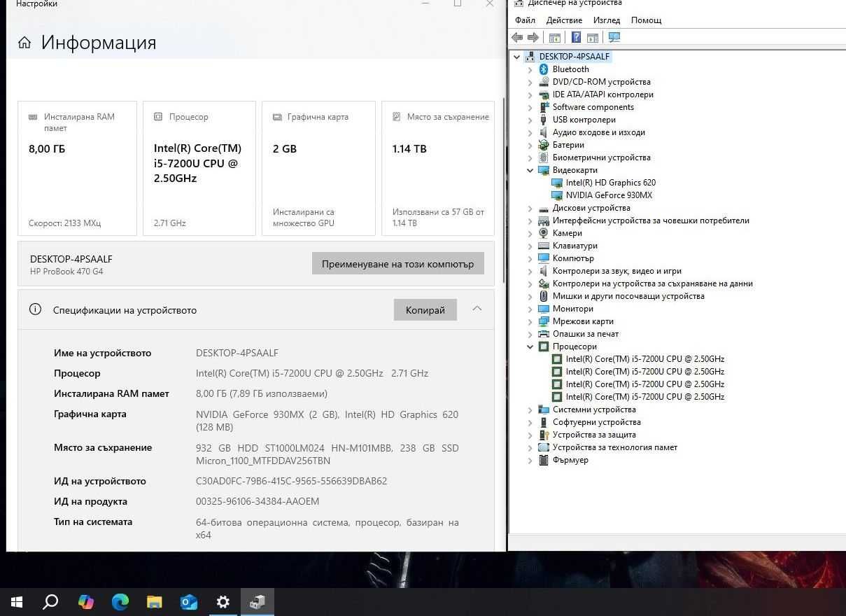846x616 pixels.
Task: Select the Software components icon
Action: click(544, 107)
